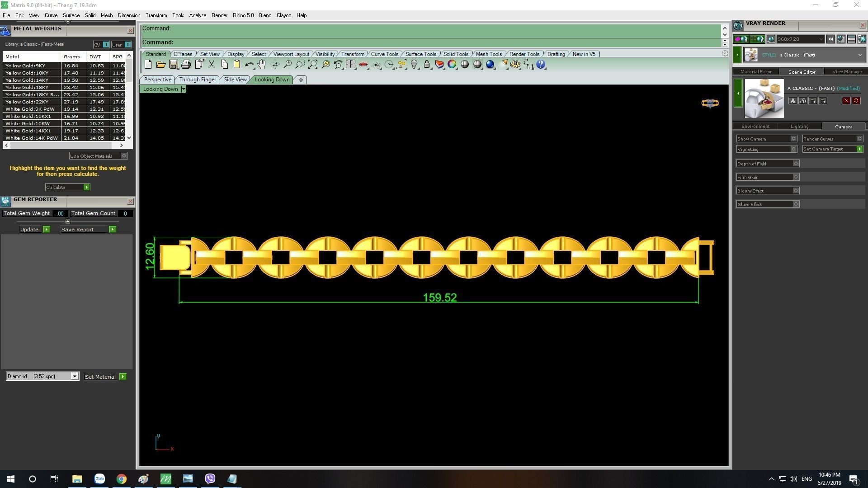The height and width of the screenshot is (488, 868).
Task: Click the Zoom Selected icon
Action: point(325,65)
